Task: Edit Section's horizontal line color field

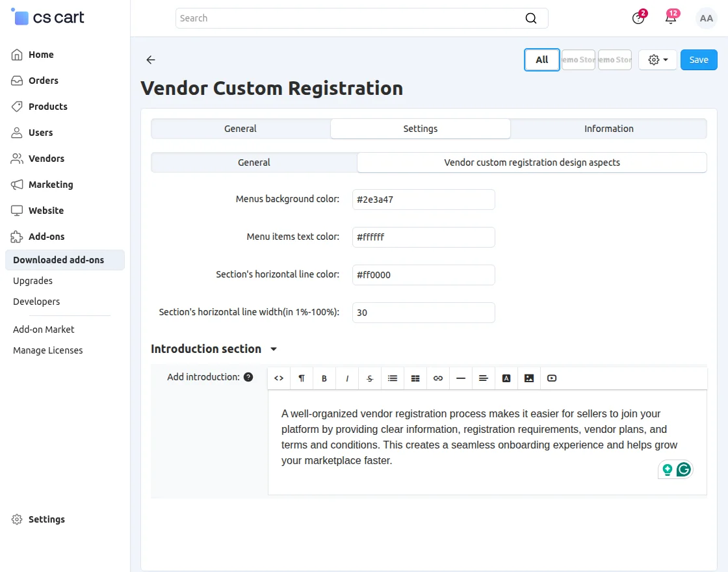Action: click(423, 275)
